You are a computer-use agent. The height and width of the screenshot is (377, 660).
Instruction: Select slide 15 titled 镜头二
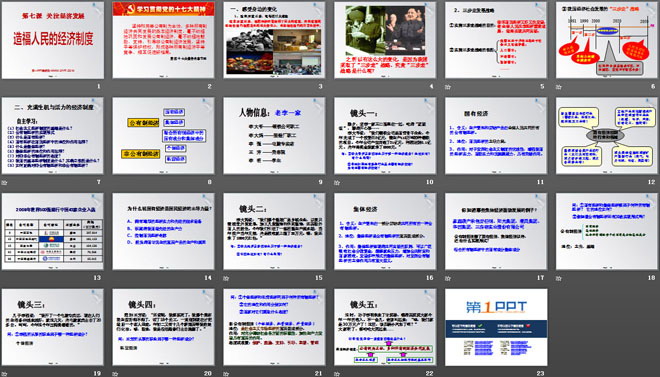point(274,231)
